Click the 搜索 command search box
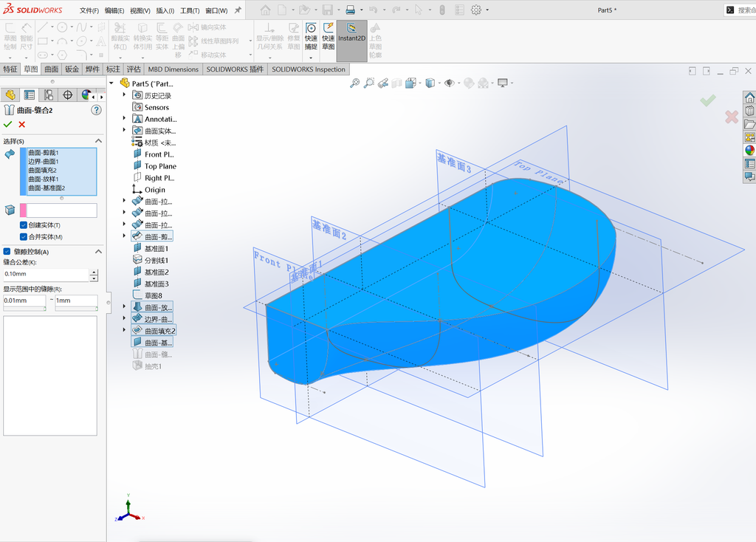The image size is (756, 542). (740, 10)
